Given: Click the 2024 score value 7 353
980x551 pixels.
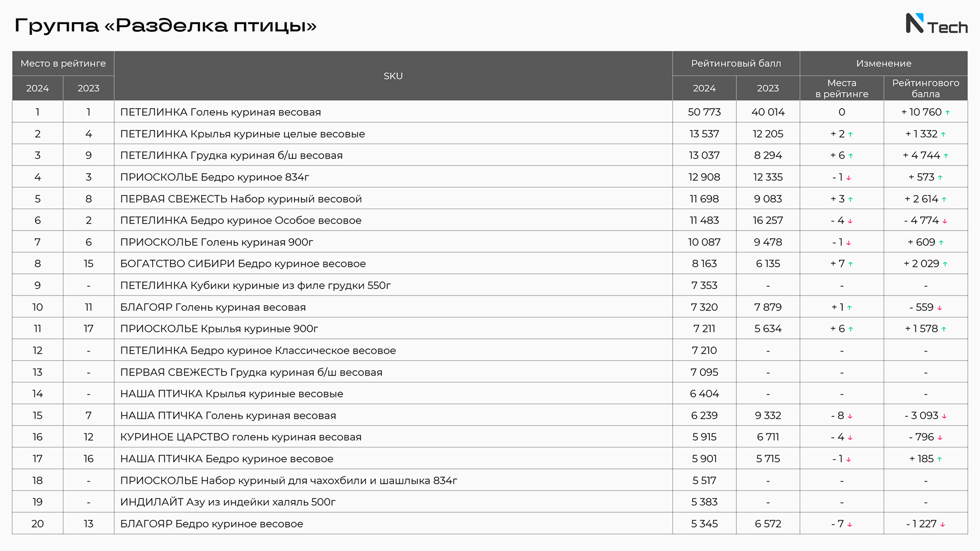Looking at the screenshot, I should pyautogui.click(x=704, y=285).
